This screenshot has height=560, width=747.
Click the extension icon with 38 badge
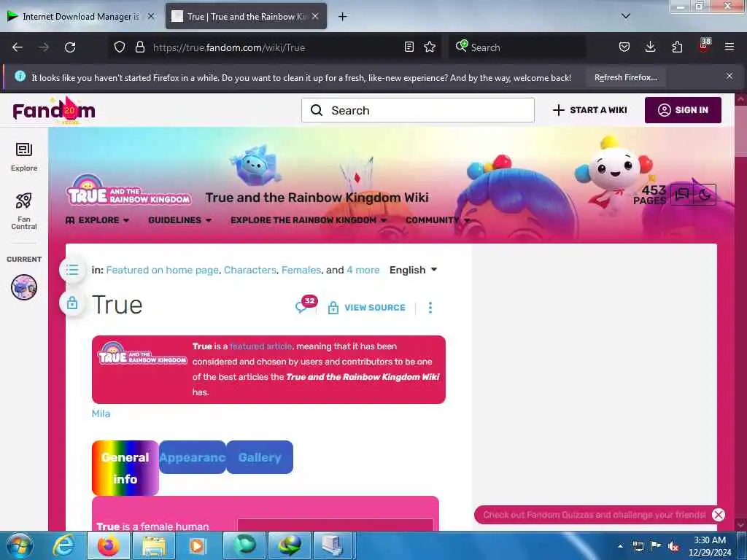pyautogui.click(x=704, y=45)
